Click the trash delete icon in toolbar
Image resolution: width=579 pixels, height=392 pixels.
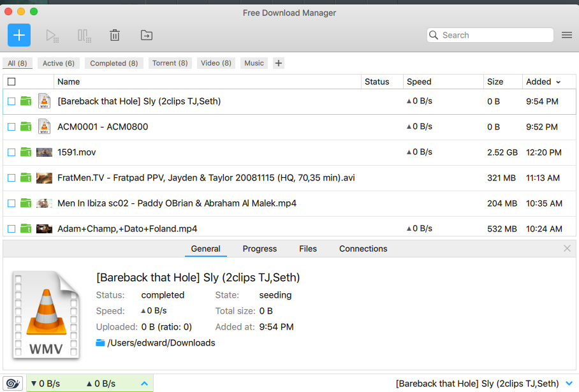(115, 36)
